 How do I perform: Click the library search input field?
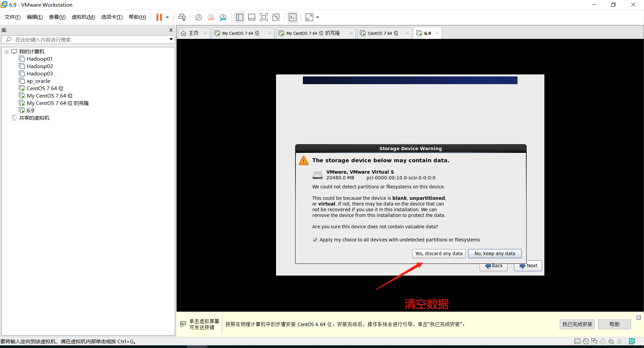point(88,40)
